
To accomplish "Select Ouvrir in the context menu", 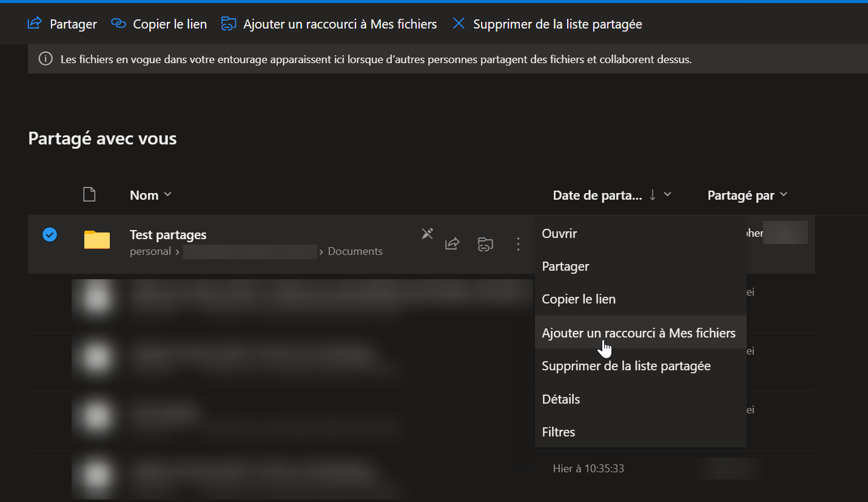I will pyautogui.click(x=559, y=234).
